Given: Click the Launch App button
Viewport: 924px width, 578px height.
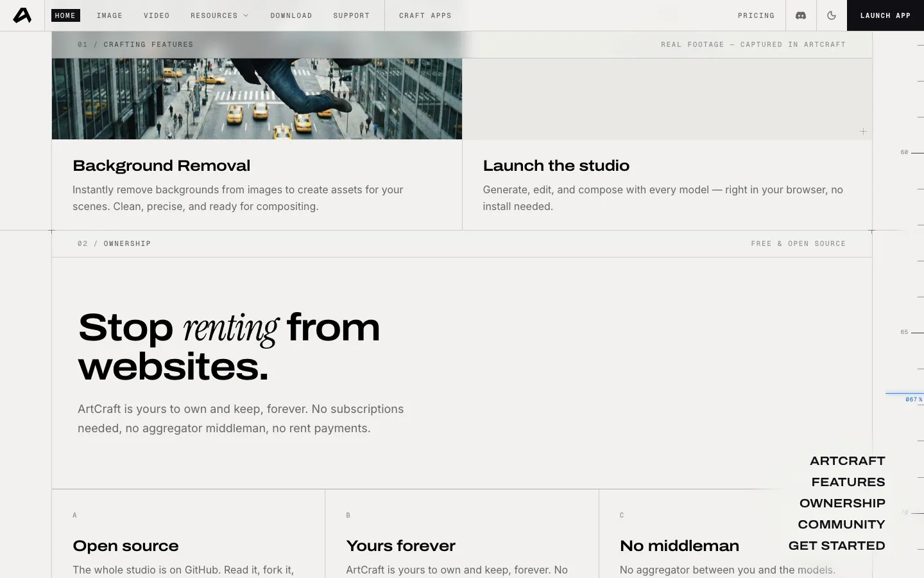Looking at the screenshot, I should pyautogui.click(x=886, y=15).
